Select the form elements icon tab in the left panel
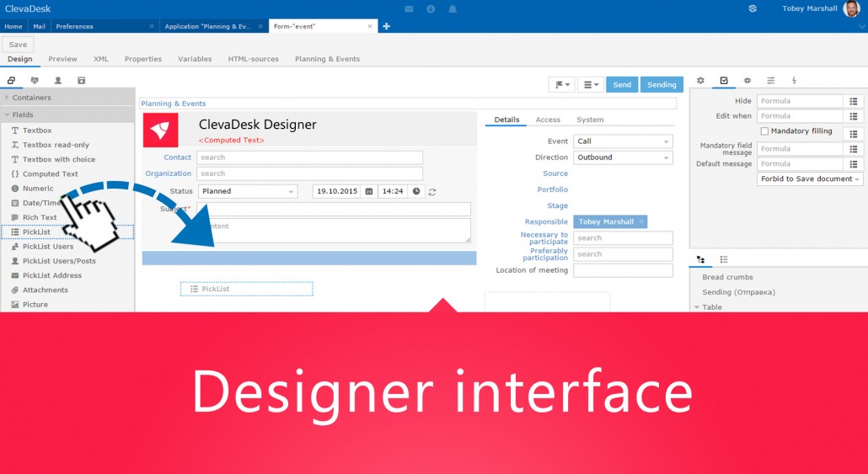 (x=11, y=80)
